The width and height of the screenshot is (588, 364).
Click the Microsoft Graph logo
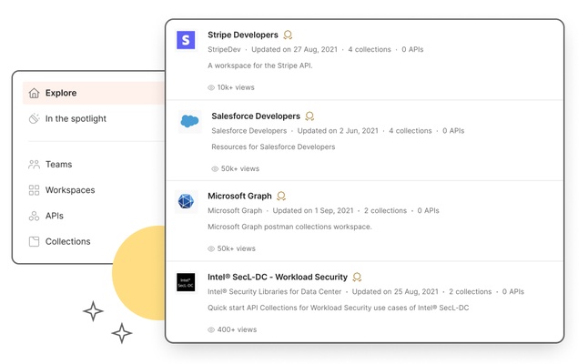(186, 201)
